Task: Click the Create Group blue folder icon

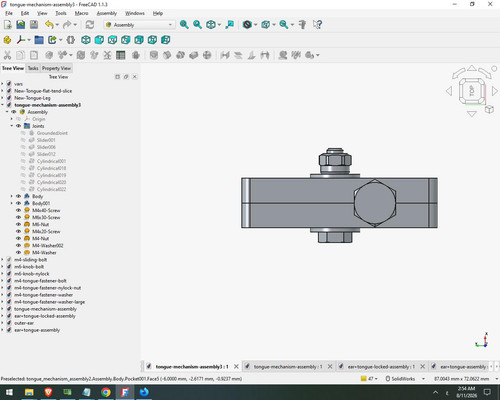Action: (39, 40)
